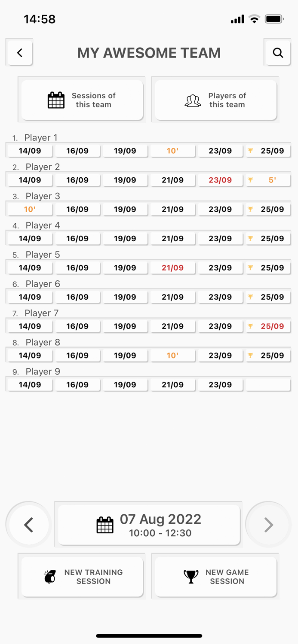Click the trophy icon on Player 4's game entry
The image size is (298, 644).
pos(251,238)
